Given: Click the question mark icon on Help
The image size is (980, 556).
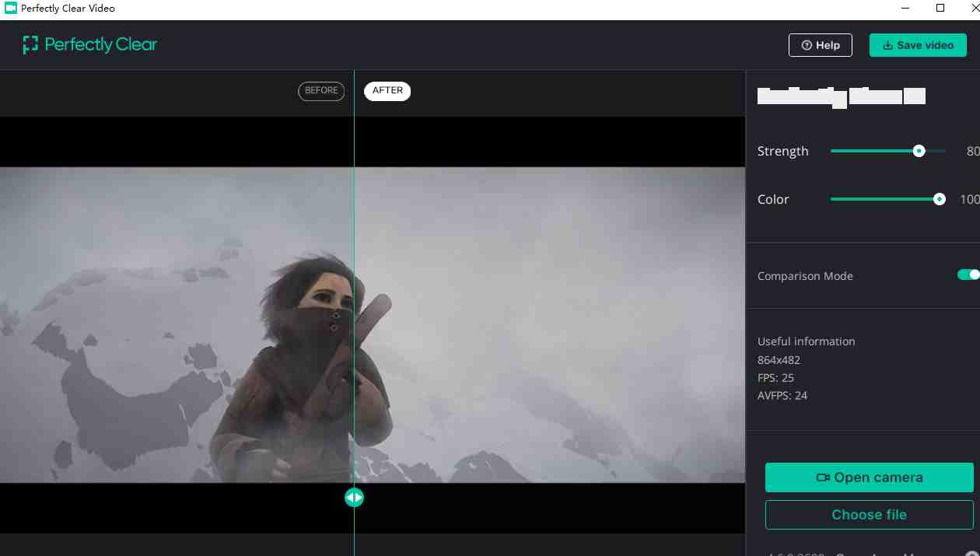Looking at the screenshot, I should tap(806, 45).
